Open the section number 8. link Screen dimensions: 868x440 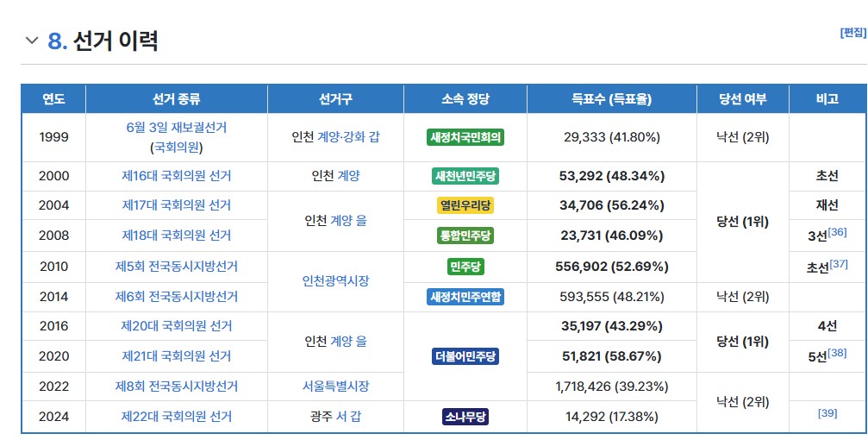click(58, 41)
